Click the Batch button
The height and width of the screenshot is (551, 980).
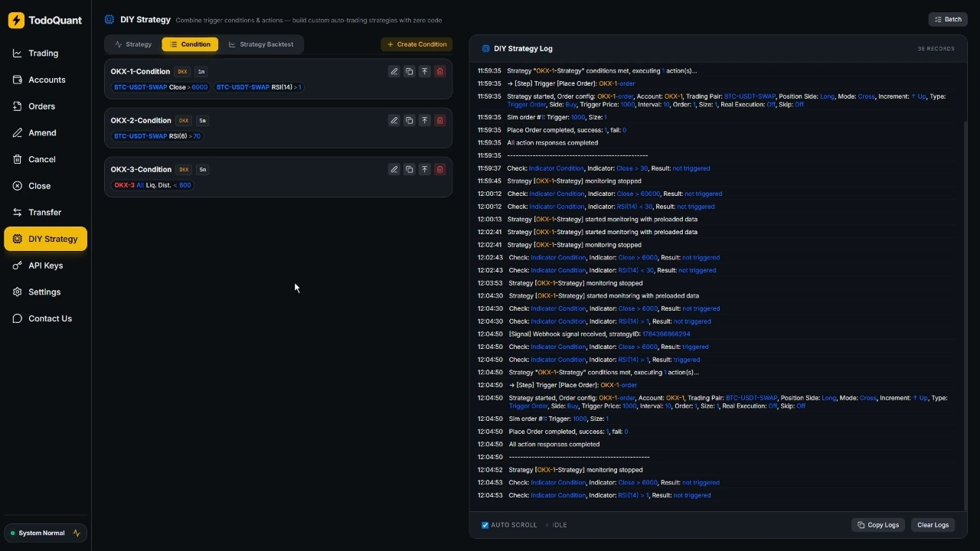point(948,19)
